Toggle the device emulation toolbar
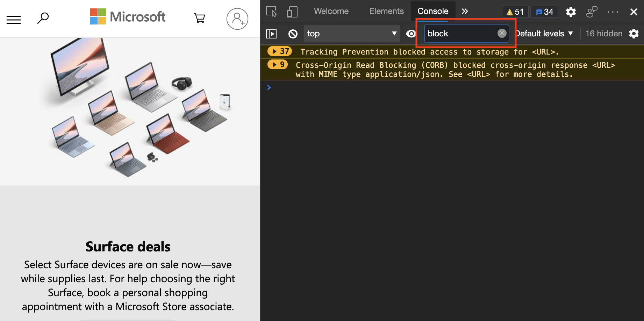Image resolution: width=644 pixels, height=321 pixels. [292, 12]
